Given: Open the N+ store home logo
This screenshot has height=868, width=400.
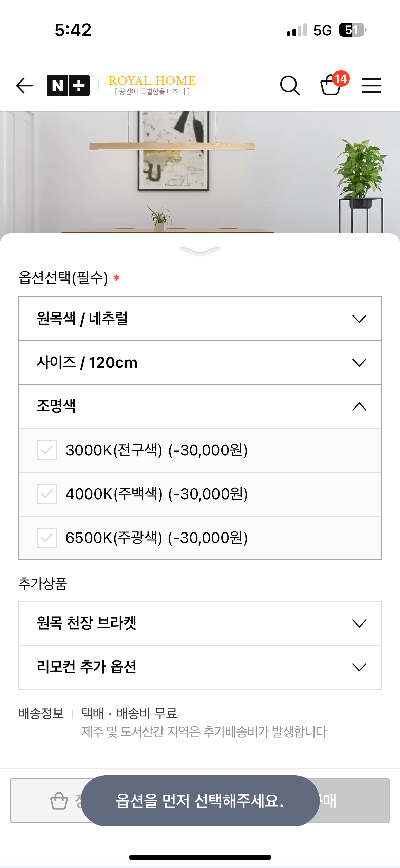Looking at the screenshot, I should point(68,85).
